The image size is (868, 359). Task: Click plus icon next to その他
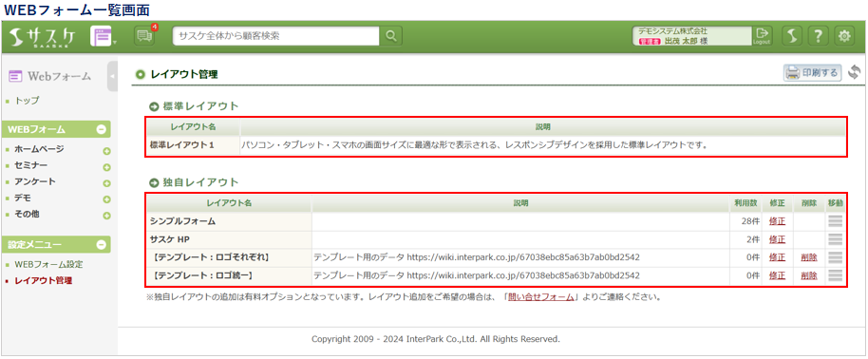(107, 217)
